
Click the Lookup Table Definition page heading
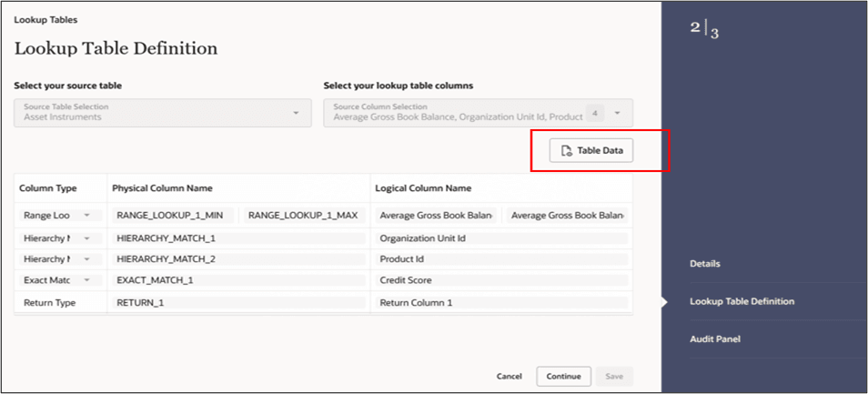click(116, 49)
